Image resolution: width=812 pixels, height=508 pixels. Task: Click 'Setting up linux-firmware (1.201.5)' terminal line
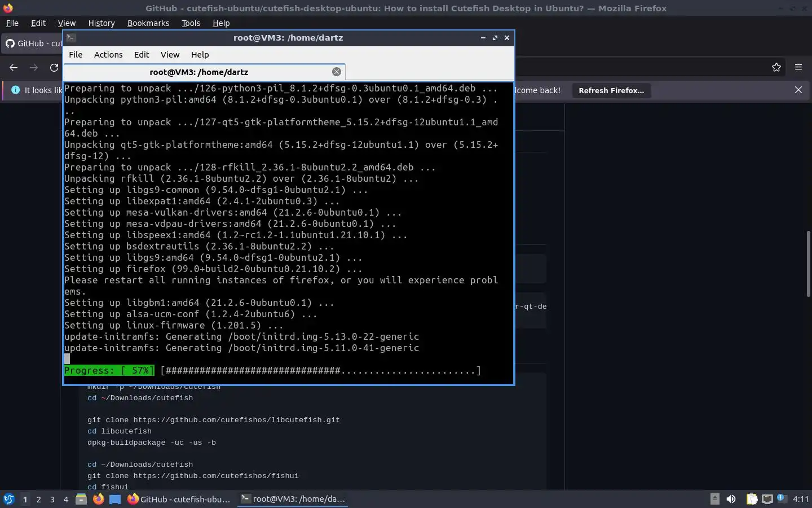(x=174, y=326)
